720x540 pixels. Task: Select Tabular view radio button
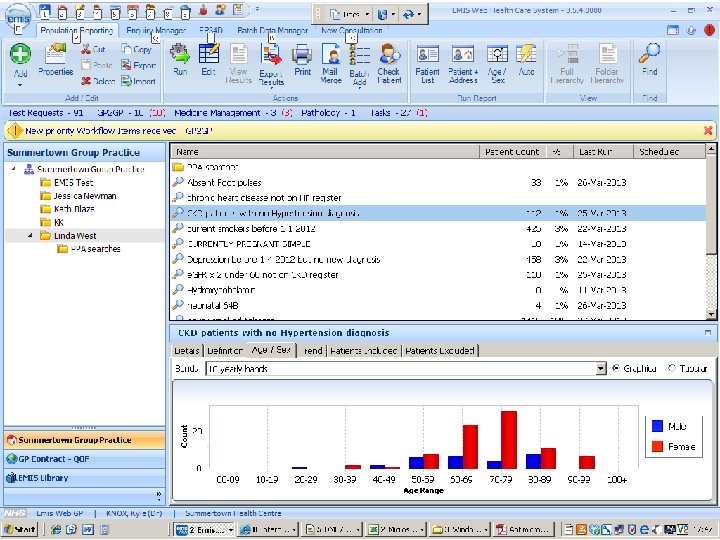point(672,368)
